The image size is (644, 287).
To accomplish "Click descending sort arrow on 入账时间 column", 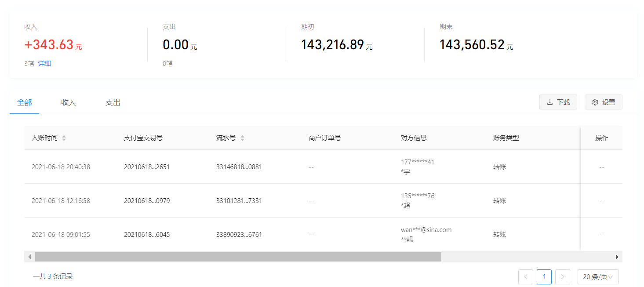I will point(64,139).
